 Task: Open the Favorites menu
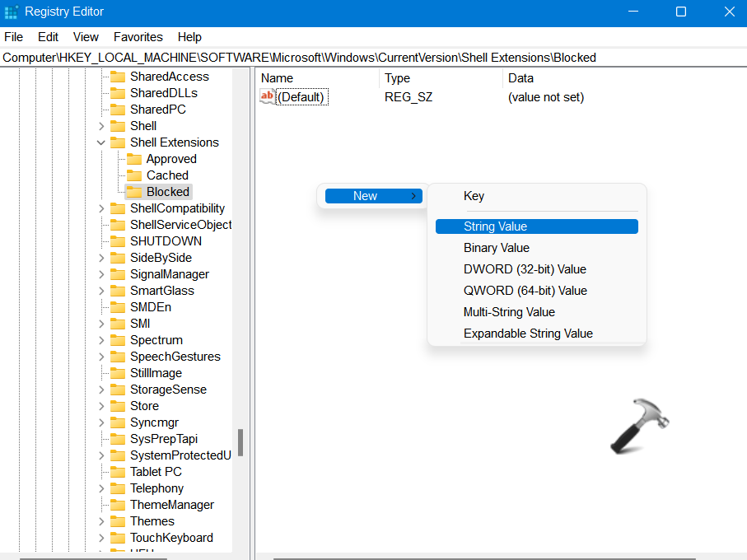[138, 37]
